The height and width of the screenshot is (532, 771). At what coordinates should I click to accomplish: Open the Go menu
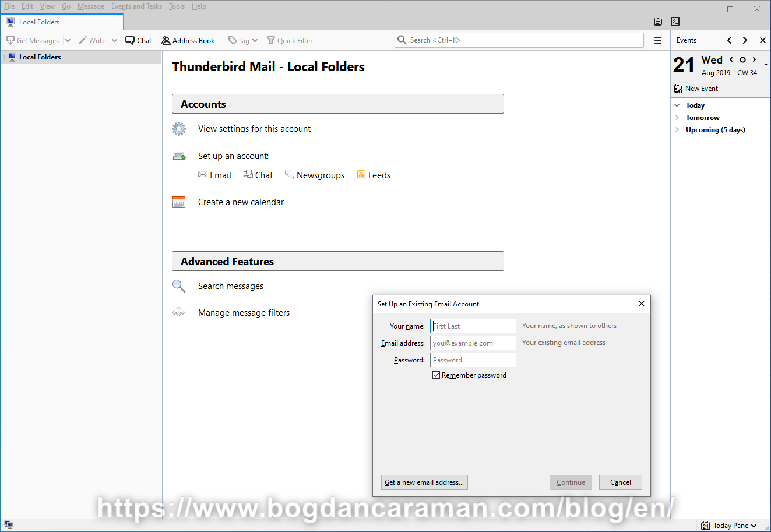[x=66, y=6]
